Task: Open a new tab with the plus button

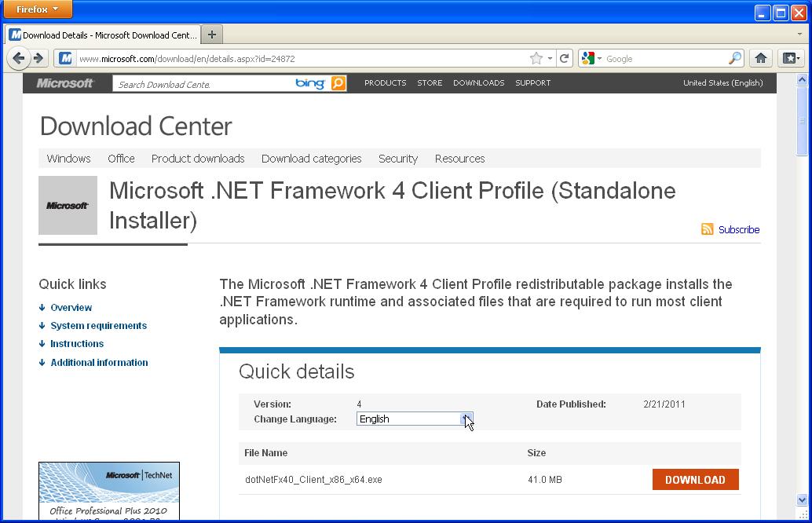Action: click(211, 34)
